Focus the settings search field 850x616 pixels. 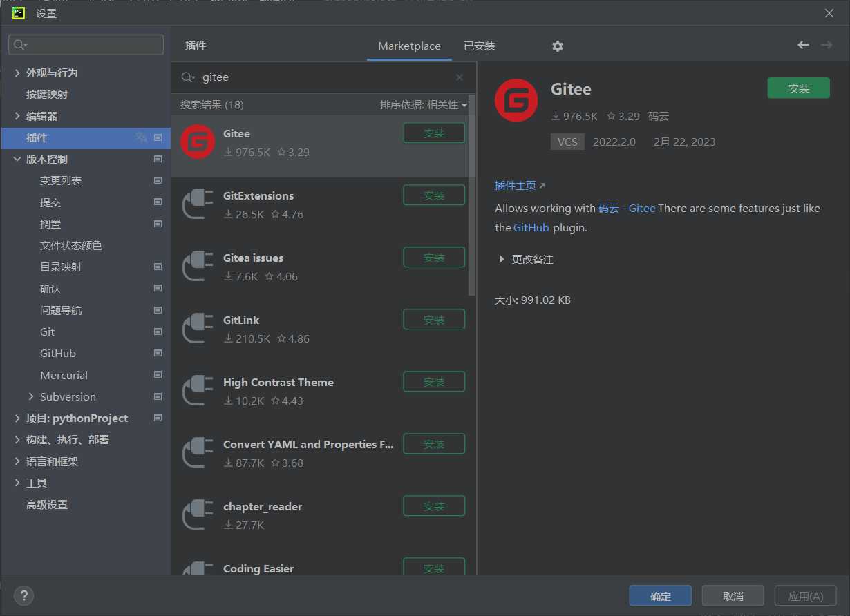point(86,45)
